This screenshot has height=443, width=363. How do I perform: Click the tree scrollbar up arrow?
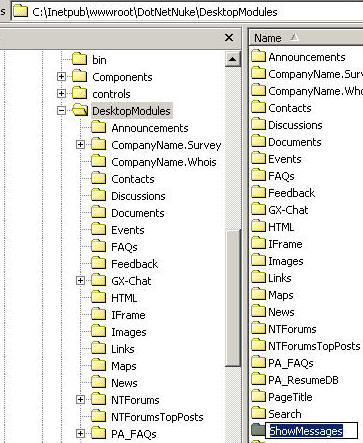pyautogui.click(x=233, y=60)
